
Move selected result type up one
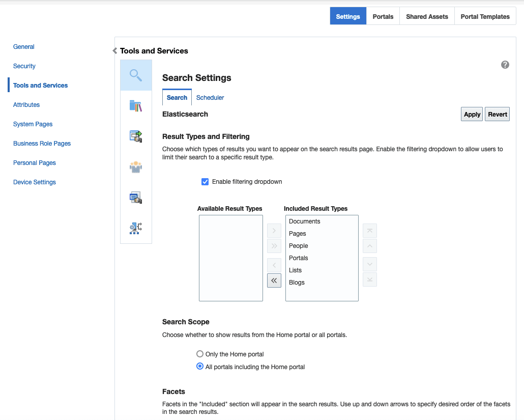tap(370, 246)
